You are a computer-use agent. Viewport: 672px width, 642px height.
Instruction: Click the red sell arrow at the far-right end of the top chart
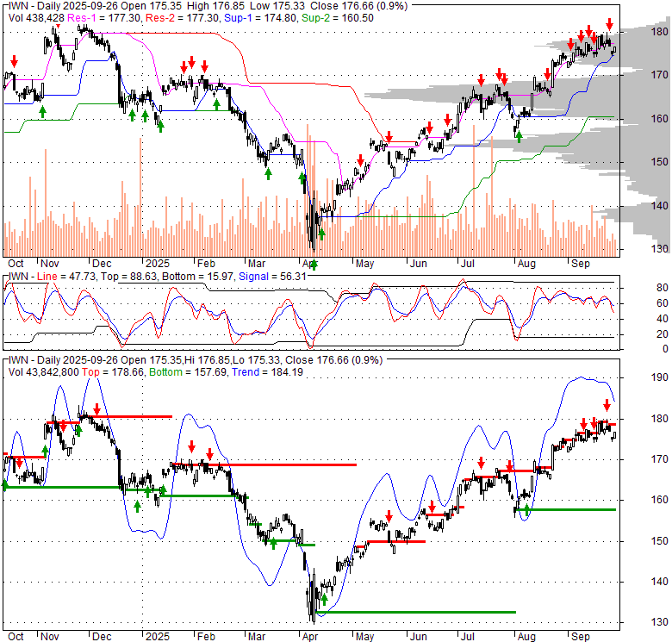click(x=609, y=24)
